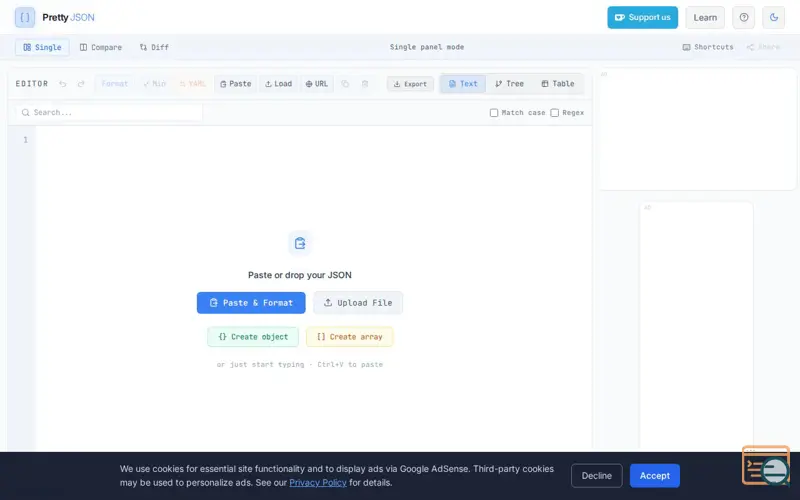The image size is (800, 500).
Task: Click the copy icon in the editor toolbar
Action: click(345, 84)
